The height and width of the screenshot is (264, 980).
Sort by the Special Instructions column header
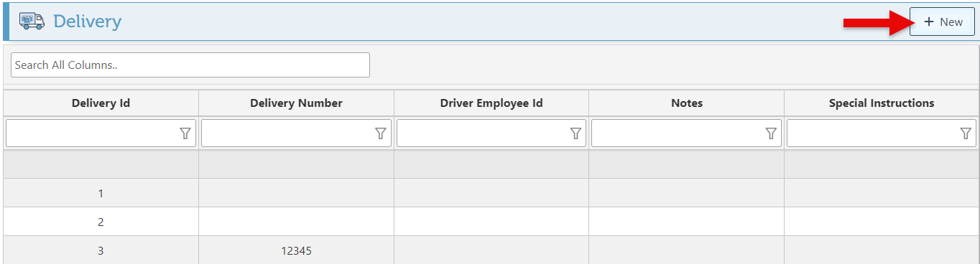click(882, 103)
